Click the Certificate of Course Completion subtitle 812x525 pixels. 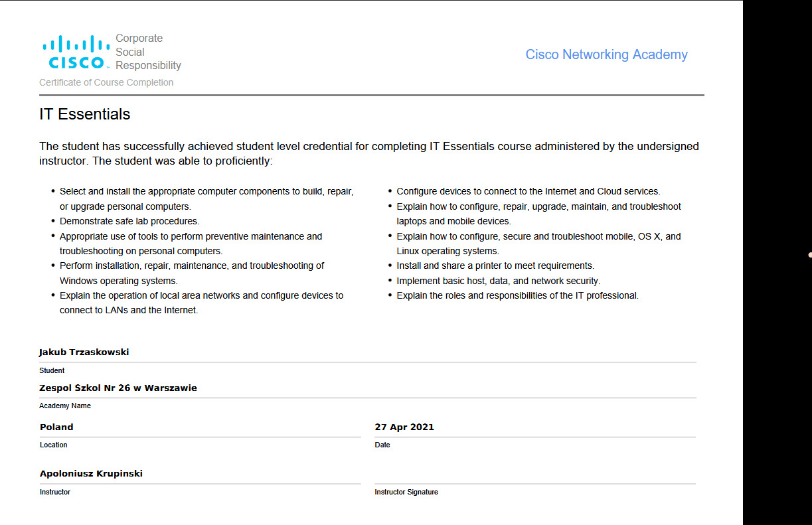click(106, 83)
